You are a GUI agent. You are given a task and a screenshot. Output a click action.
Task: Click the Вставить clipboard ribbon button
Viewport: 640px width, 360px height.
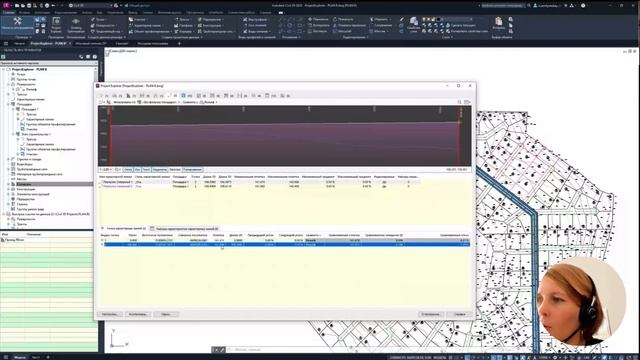click(498, 23)
